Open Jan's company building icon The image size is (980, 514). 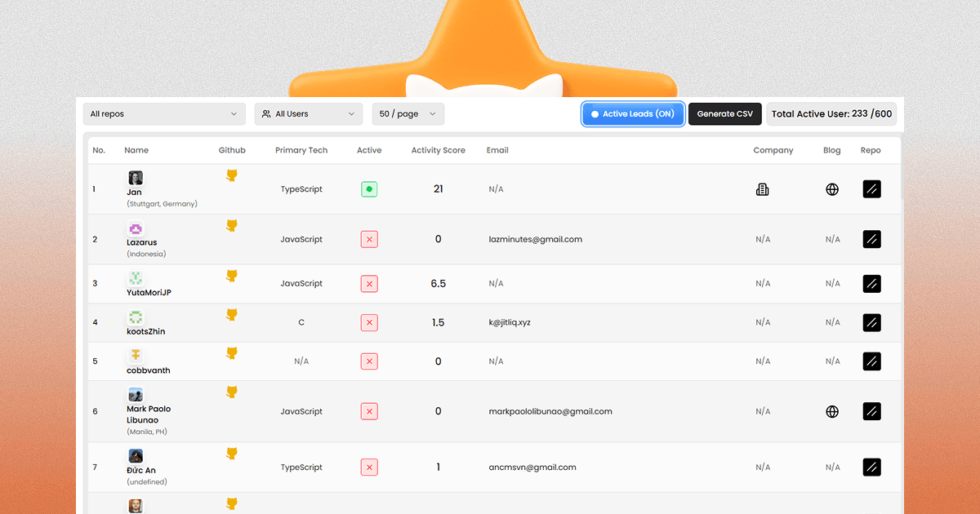point(762,188)
